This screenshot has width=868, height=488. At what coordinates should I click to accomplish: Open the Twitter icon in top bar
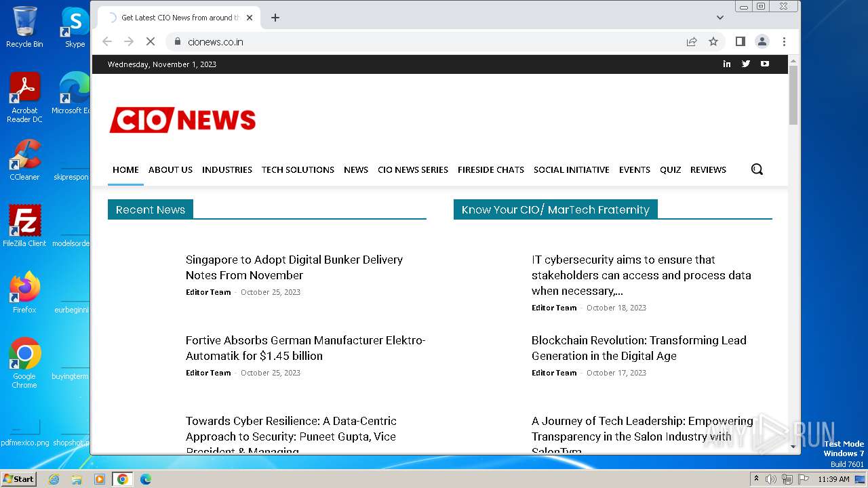[x=746, y=64]
